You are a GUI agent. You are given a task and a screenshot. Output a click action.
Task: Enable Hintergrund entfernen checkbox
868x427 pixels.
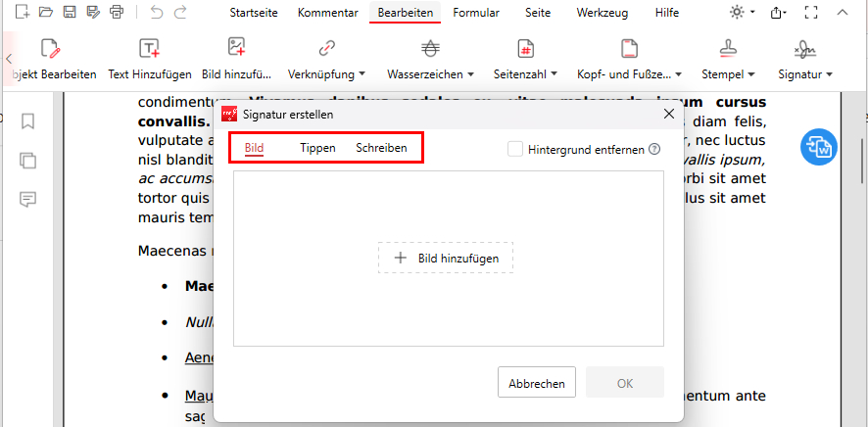(515, 149)
